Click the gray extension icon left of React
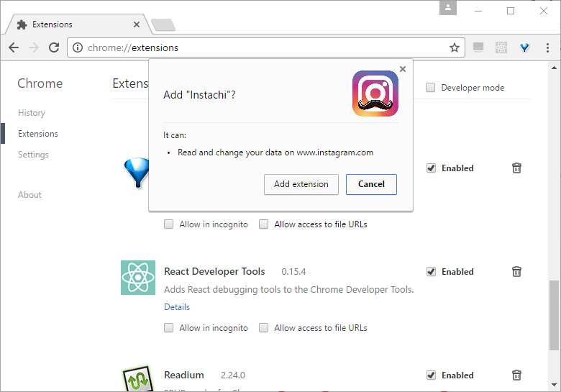This screenshot has width=561, height=392. [x=478, y=47]
